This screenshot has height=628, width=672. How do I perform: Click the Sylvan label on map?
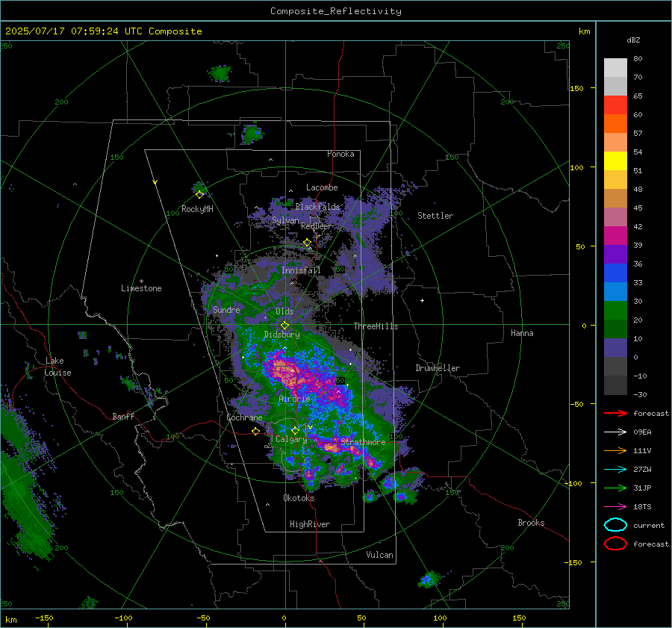click(285, 220)
